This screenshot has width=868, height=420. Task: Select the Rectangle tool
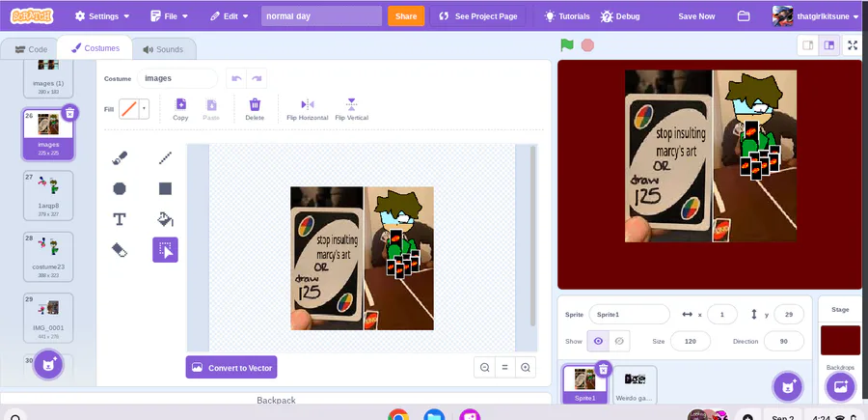pos(165,189)
